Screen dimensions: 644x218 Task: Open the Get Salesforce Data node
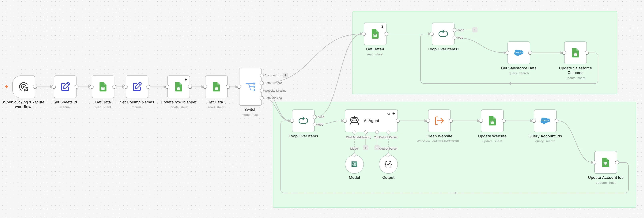click(x=519, y=53)
